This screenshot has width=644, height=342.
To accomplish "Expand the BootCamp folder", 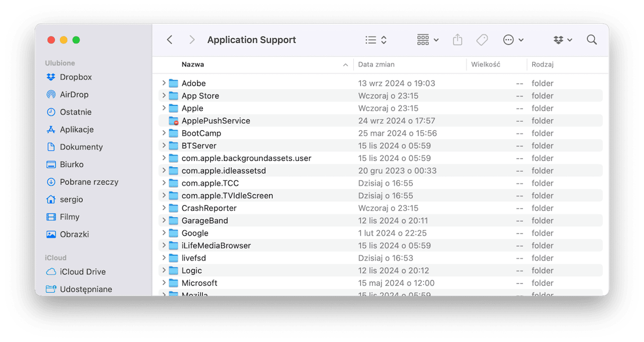I will coord(164,133).
